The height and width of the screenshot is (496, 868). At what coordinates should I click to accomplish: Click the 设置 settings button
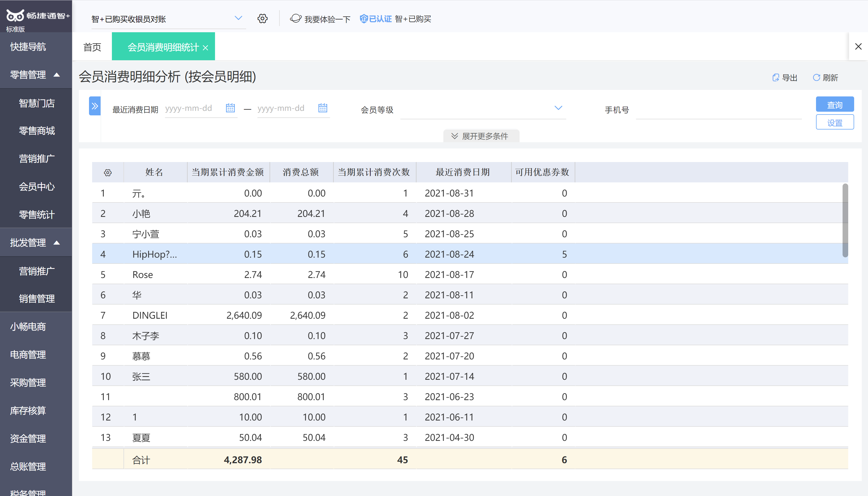coord(834,123)
